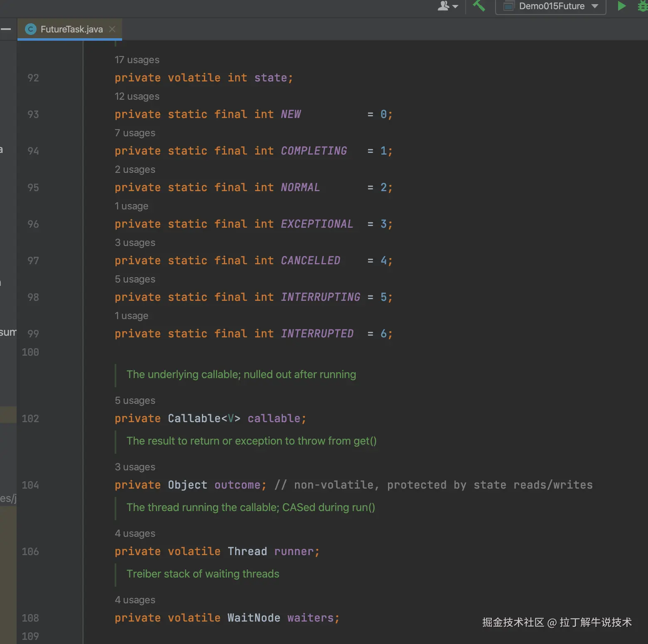Click the INTERRUPTING constant name
The height and width of the screenshot is (644, 648).
click(320, 297)
